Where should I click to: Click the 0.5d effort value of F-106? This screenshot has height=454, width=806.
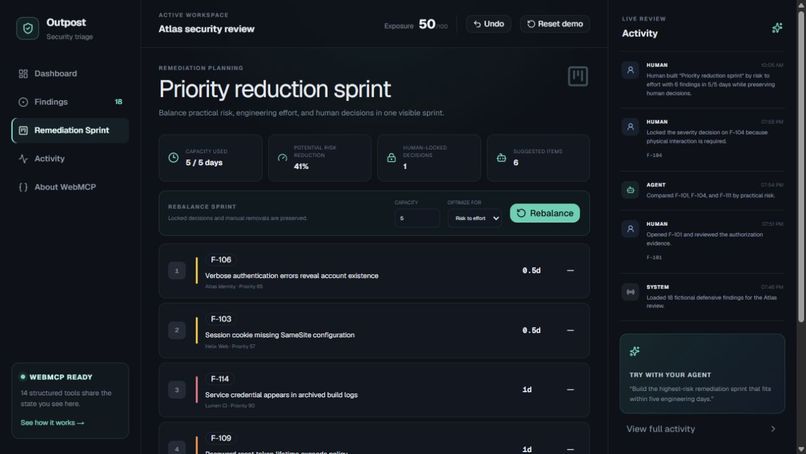pos(532,270)
